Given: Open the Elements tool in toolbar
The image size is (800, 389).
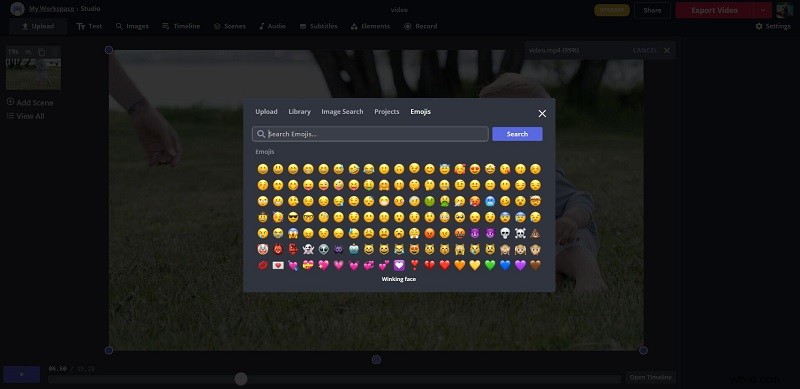Looking at the screenshot, I should pos(370,26).
